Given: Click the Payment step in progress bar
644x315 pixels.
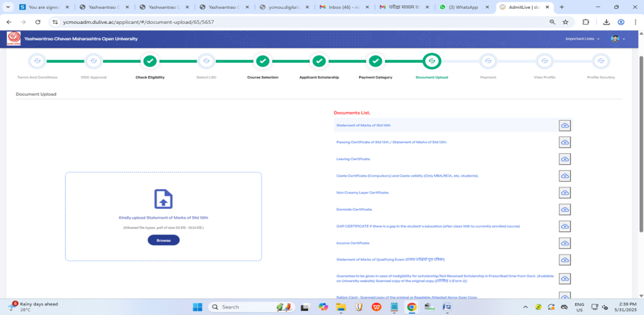Looking at the screenshot, I should [x=488, y=61].
